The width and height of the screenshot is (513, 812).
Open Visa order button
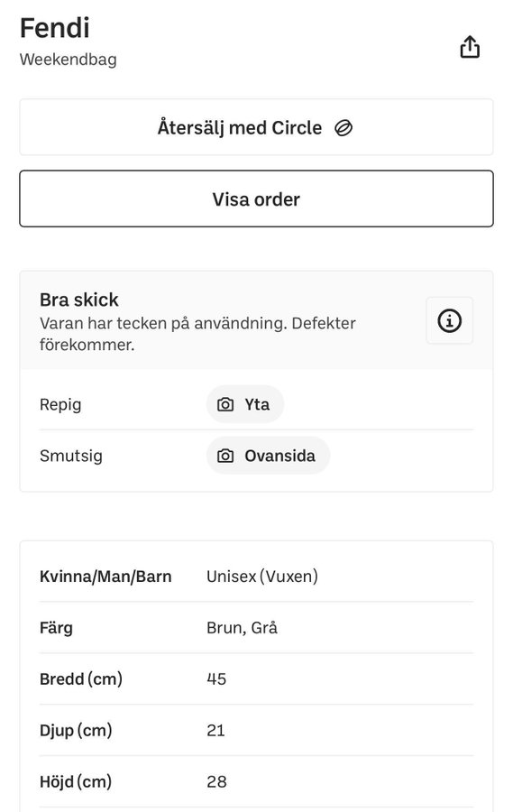click(256, 198)
